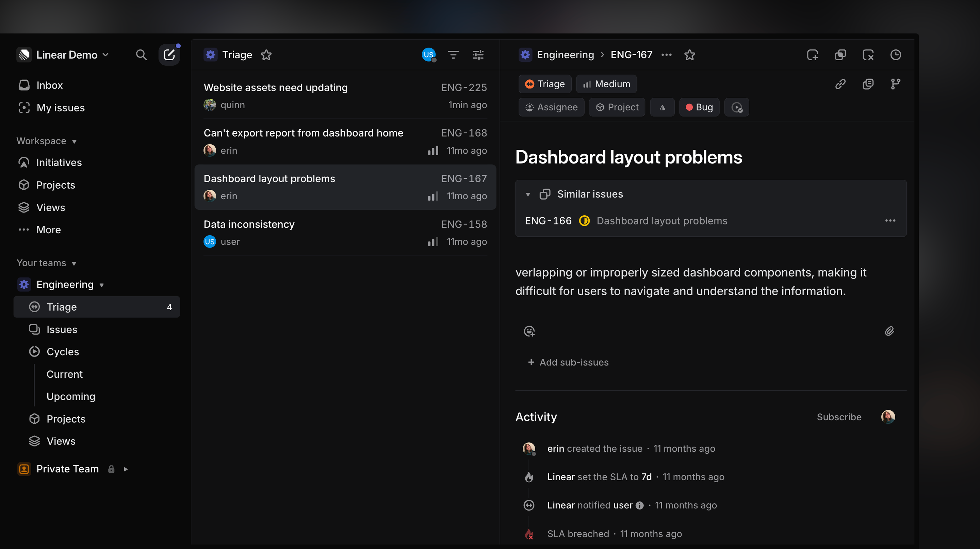
Task: Click erin's subscriber avatar in Activity
Action: click(888, 417)
